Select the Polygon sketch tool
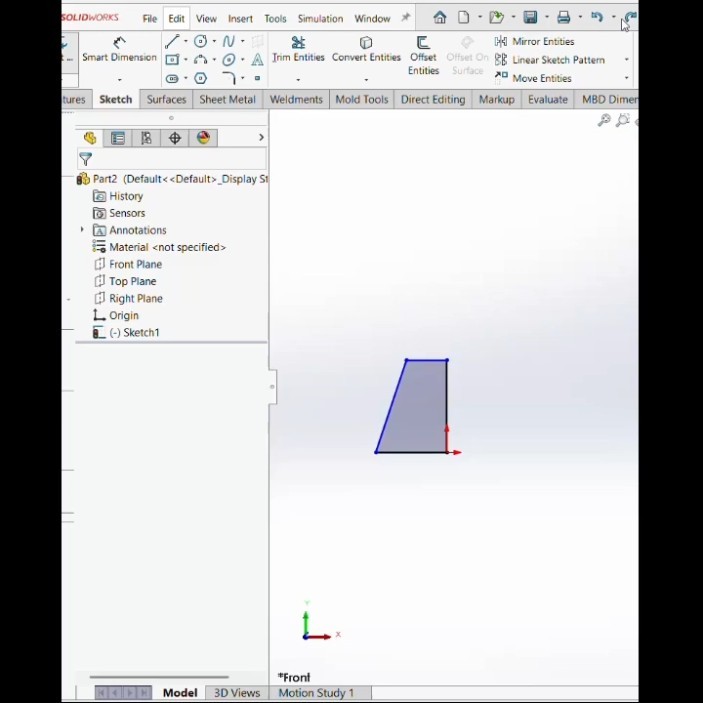 click(x=200, y=78)
